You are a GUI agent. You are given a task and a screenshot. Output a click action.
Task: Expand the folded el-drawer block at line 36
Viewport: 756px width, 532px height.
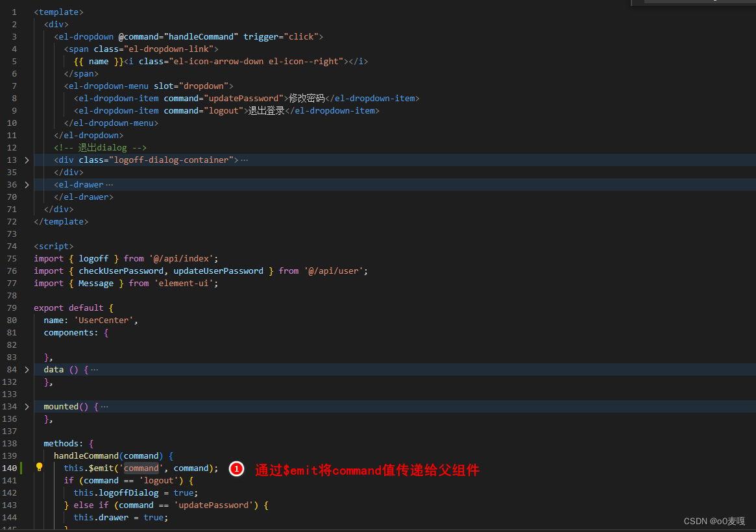(27, 184)
